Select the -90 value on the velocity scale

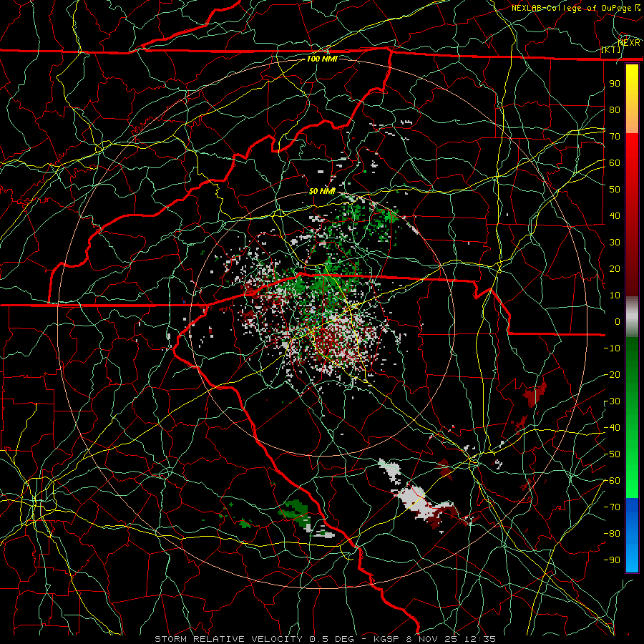[x=612, y=560]
